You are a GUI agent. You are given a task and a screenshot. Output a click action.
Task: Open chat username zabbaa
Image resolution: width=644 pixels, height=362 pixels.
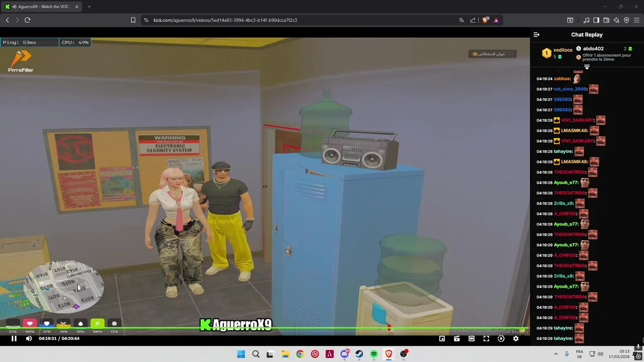click(562, 79)
